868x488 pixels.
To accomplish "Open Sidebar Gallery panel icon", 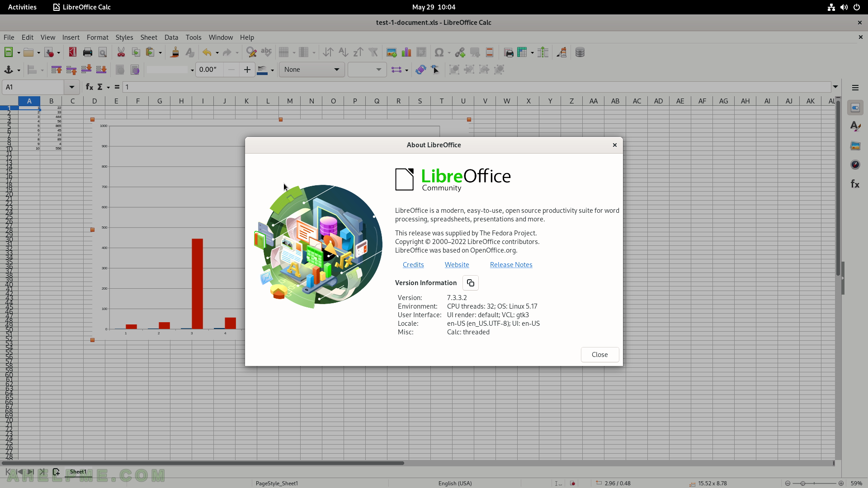I will pyautogui.click(x=855, y=145).
